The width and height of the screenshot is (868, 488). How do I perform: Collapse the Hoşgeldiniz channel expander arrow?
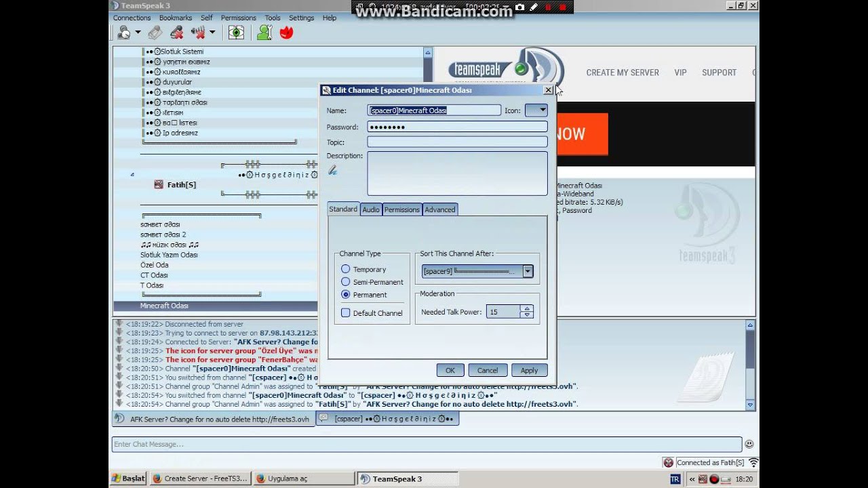(x=132, y=175)
